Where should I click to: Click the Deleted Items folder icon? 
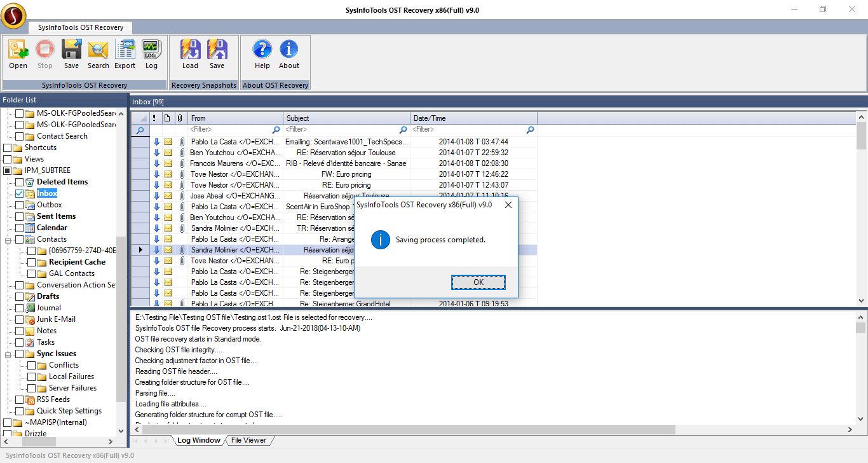pos(30,182)
